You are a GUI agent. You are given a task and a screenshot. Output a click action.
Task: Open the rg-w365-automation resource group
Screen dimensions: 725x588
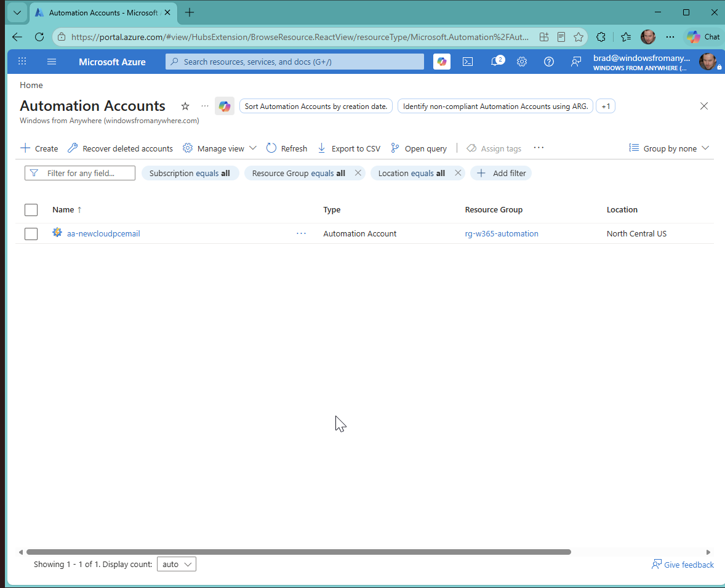tap(502, 233)
